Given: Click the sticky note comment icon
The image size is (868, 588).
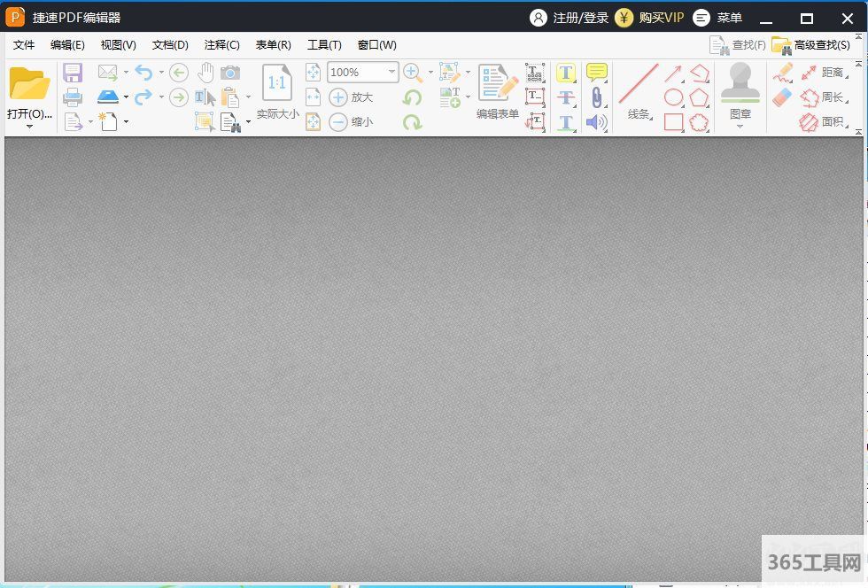Looking at the screenshot, I should (x=597, y=73).
